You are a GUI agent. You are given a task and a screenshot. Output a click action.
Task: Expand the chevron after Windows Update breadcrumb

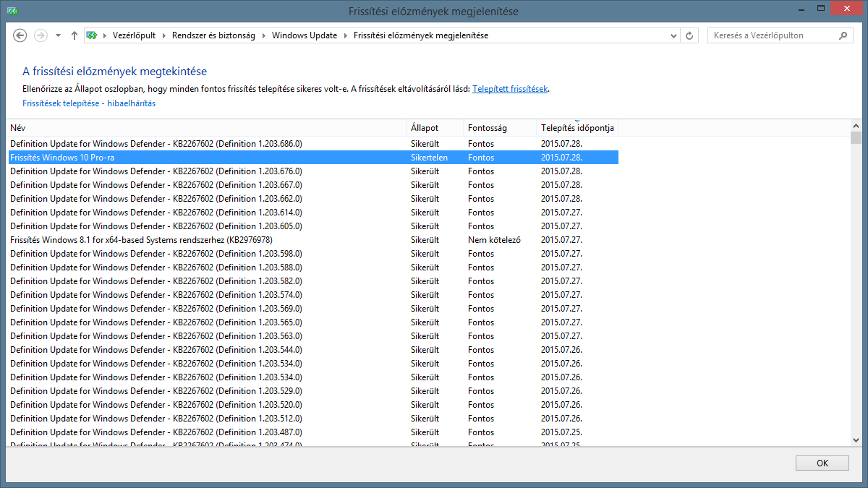point(346,35)
